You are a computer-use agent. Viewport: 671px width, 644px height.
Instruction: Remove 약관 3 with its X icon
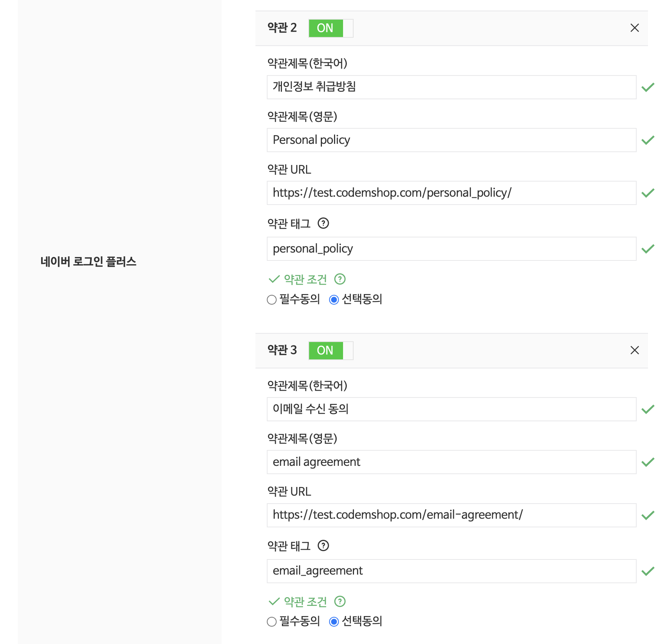click(x=634, y=350)
